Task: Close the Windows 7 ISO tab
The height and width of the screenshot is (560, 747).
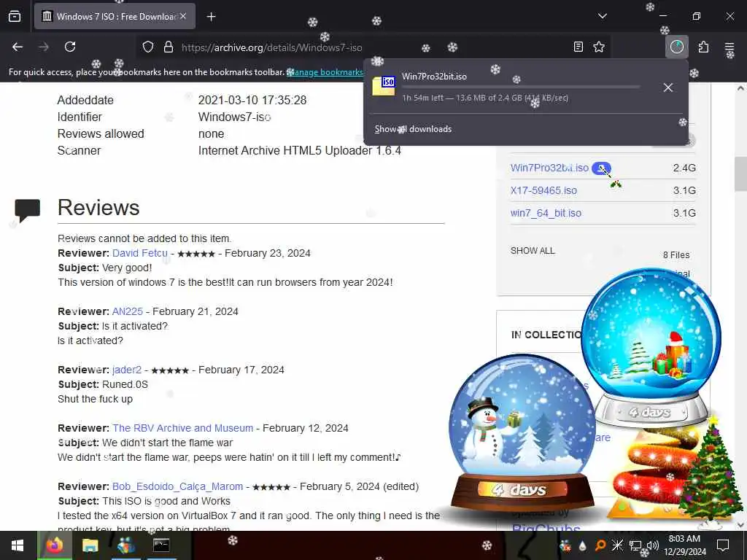Action: pyautogui.click(x=183, y=16)
